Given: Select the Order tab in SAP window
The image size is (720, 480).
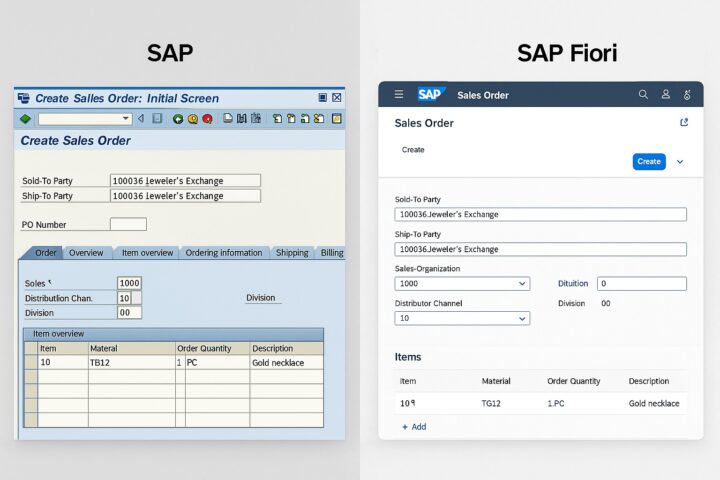Looking at the screenshot, I should pos(45,253).
